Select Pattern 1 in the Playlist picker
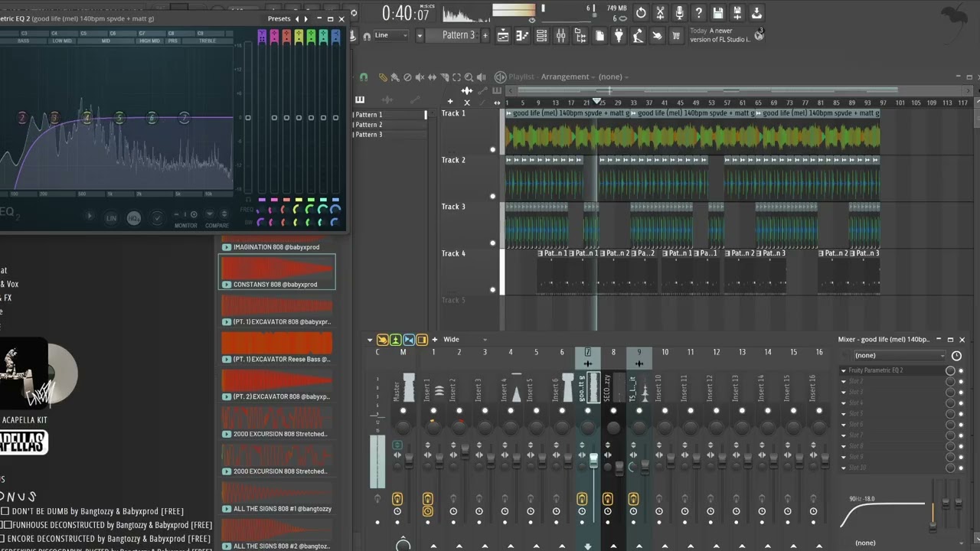This screenshot has width=980, height=551. coord(390,115)
